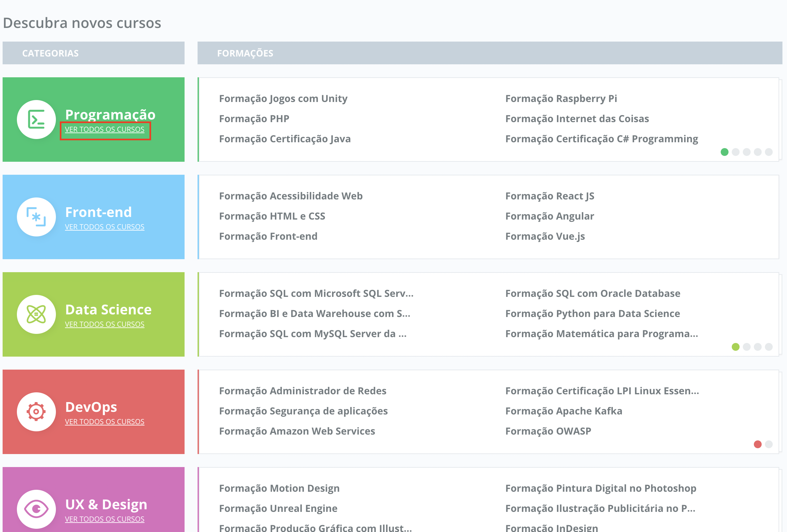Open VER TODOS OS CURSOS under Data Science
Image resolution: width=787 pixels, height=532 pixels.
(x=105, y=324)
